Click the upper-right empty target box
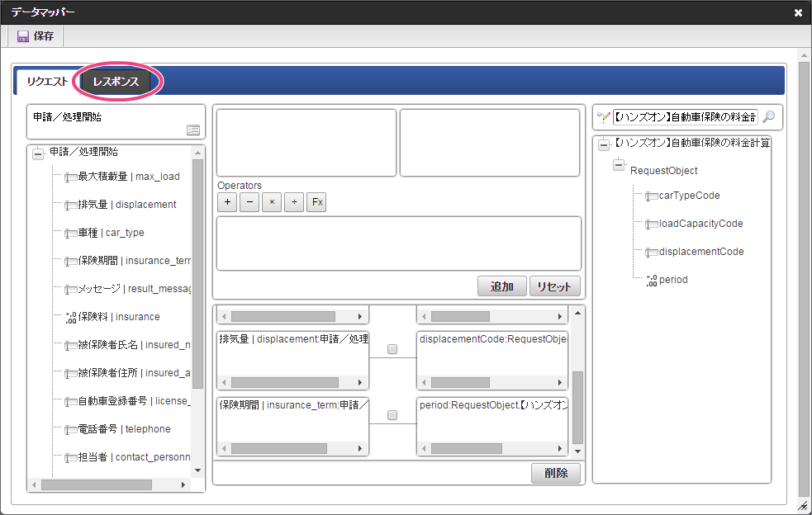812x515 pixels. click(489, 142)
